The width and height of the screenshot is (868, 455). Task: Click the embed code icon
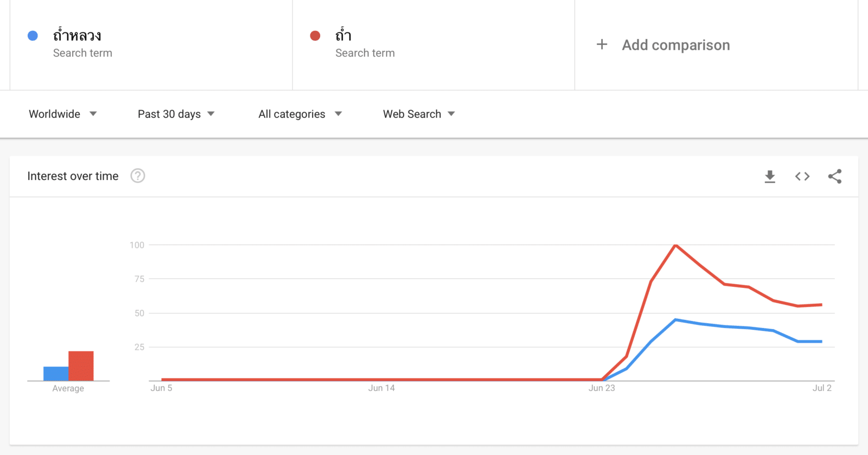[x=802, y=176]
